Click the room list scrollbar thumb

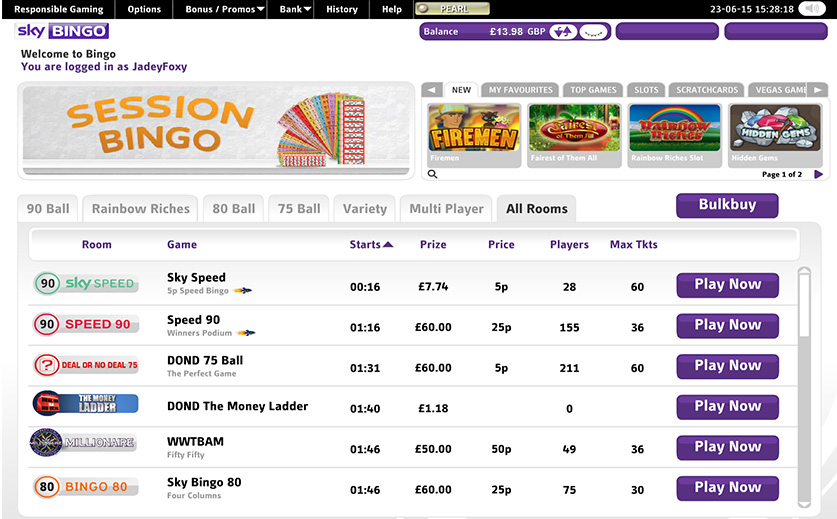coord(804,305)
